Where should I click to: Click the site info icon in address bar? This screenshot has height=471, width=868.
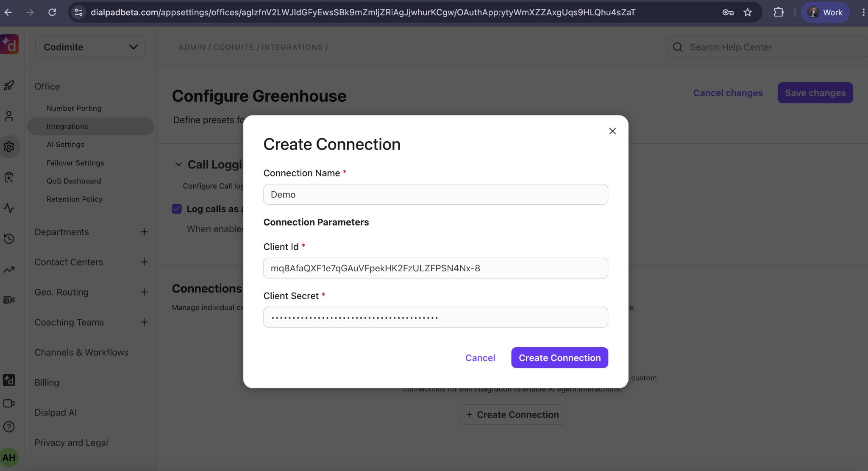coord(79,12)
